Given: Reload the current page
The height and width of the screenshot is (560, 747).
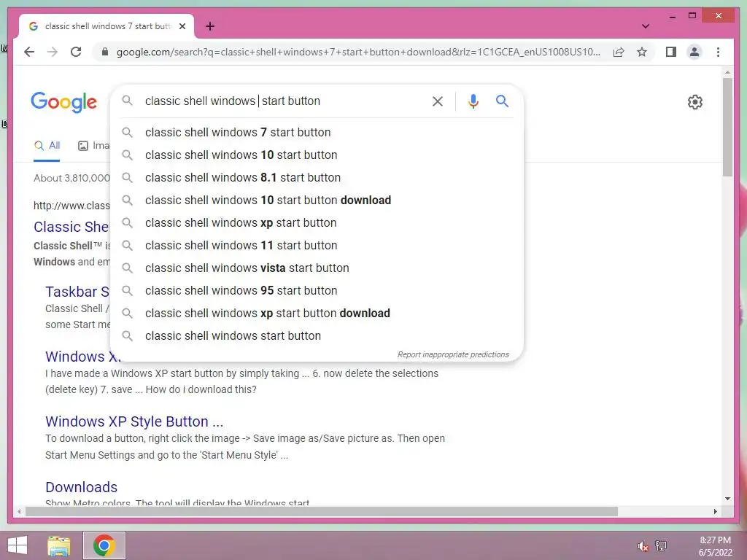Looking at the screenshot, I should click(x=76, y=52).
